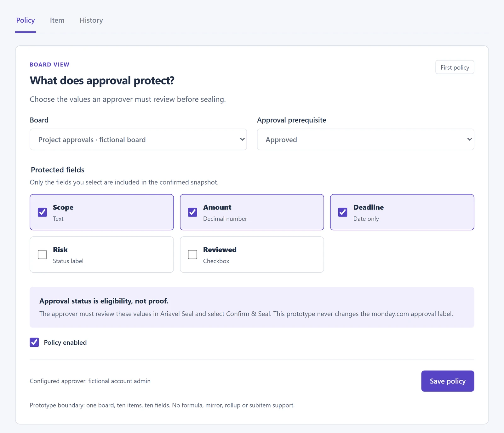Click the First policy badge
504x433 pixels.
455,67
